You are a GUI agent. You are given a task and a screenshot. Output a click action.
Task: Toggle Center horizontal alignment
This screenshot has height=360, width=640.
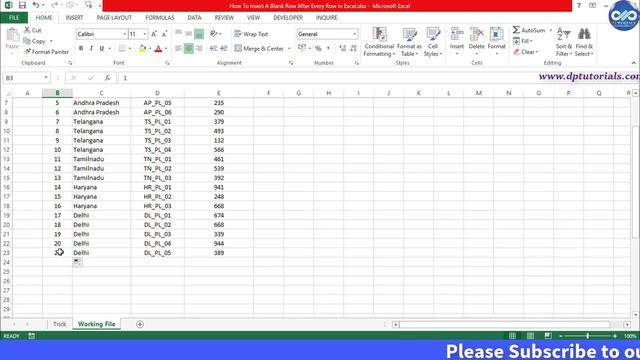click(x=189, y=49)
